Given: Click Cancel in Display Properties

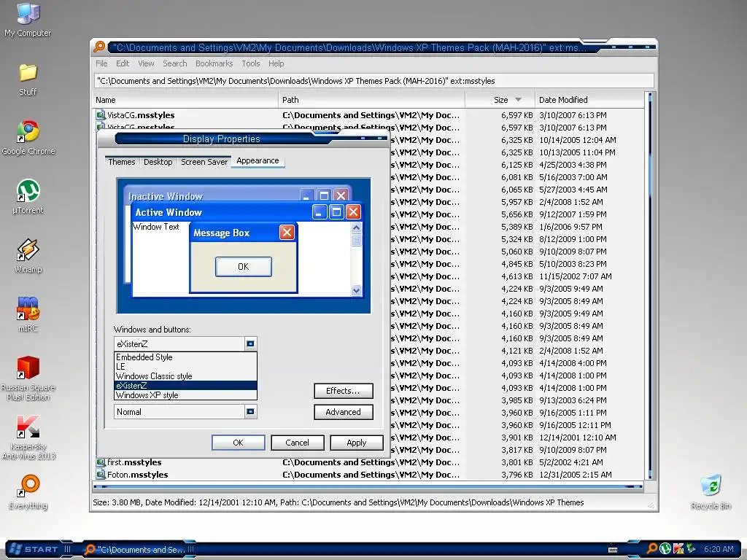Looking at the screenshot, I should [x=298, y=443].
